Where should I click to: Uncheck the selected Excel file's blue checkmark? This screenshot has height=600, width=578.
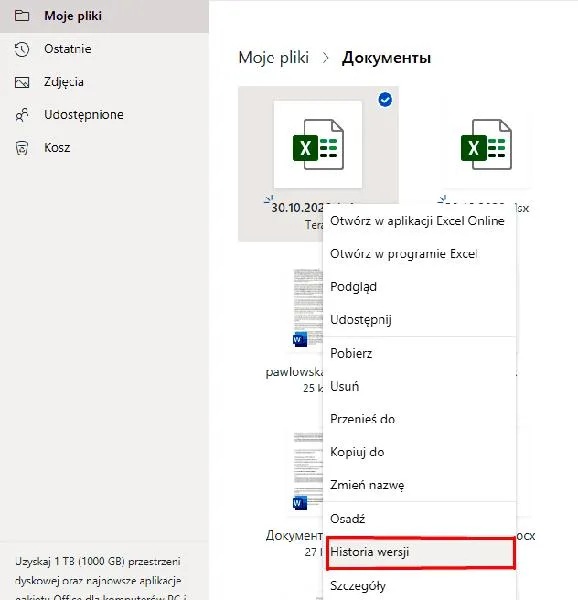385,99
